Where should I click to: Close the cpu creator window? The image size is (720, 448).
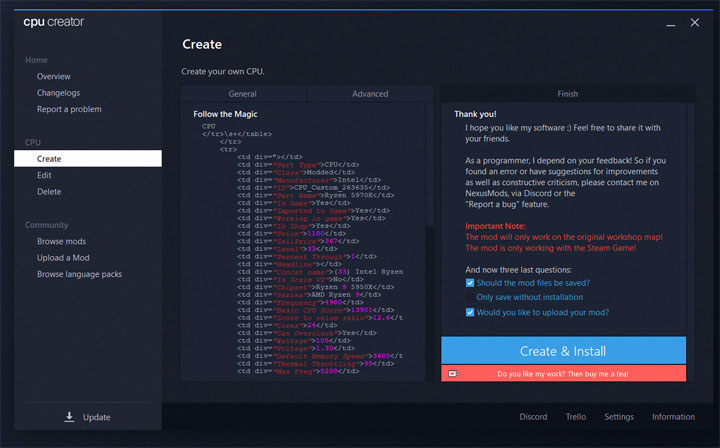click(694, 22)
